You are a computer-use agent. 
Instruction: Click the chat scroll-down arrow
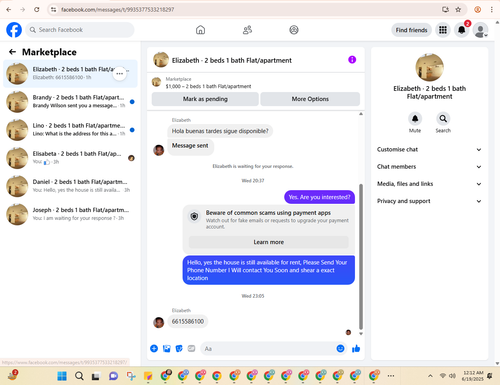pos(361,333)
